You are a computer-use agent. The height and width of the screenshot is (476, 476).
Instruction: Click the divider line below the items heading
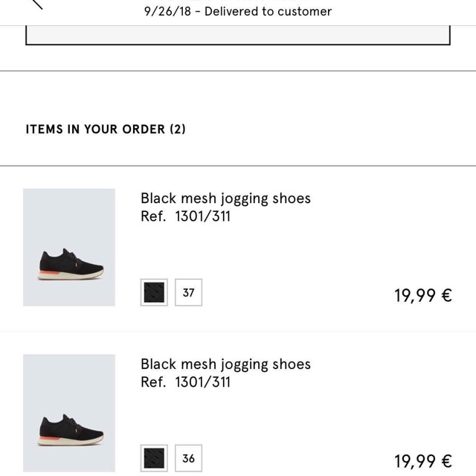coord(238,166)
